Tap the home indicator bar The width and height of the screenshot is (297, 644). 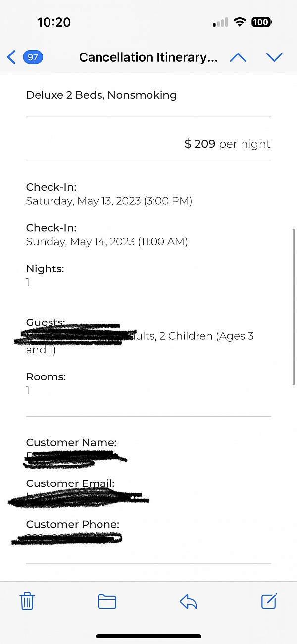[148, 636]
